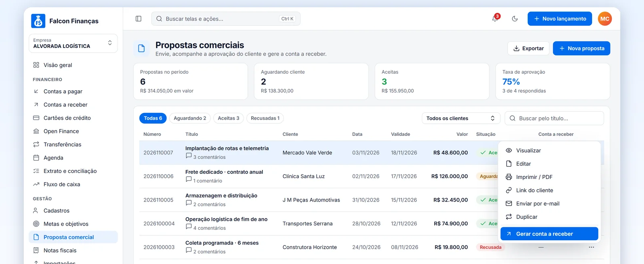The width and height of the screenshot is (644, 264).
Task: Click the Falcon Finanças logo icon
Action: pyautogui.click(x=38, y=21)
